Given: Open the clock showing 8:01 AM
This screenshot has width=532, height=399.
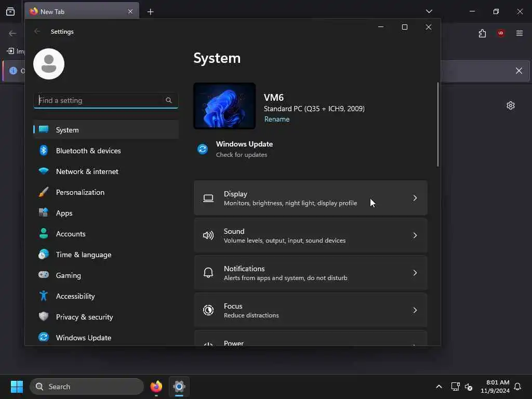Looking at the screenshot, I should click(x=495, y=387).
